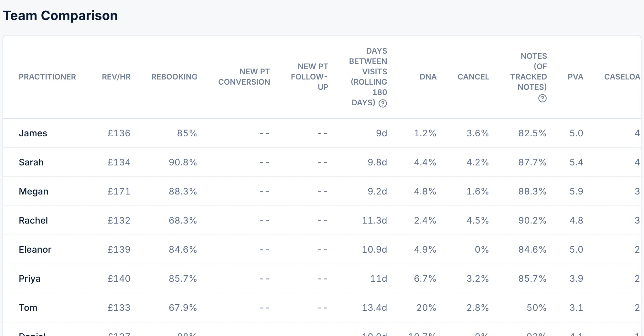Select practitioner Sarah in the table
This screenshot has height=336, width=644.
31,162
